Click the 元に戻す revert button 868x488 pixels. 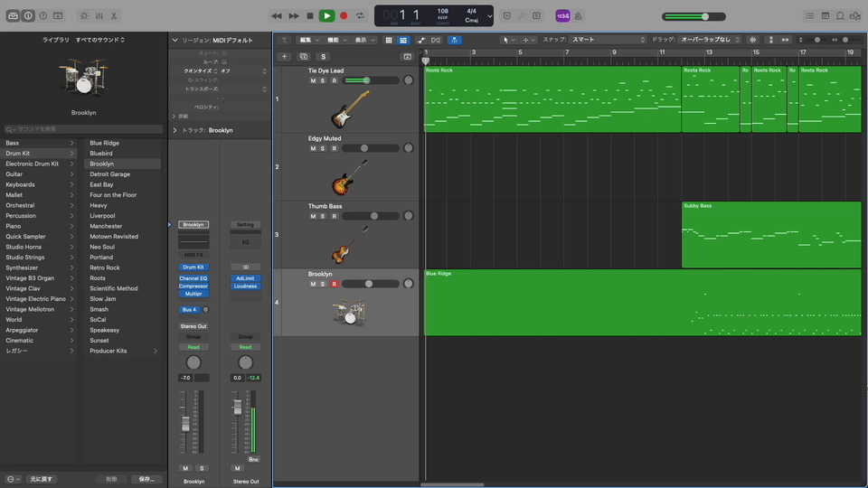(x=41, y=479)
